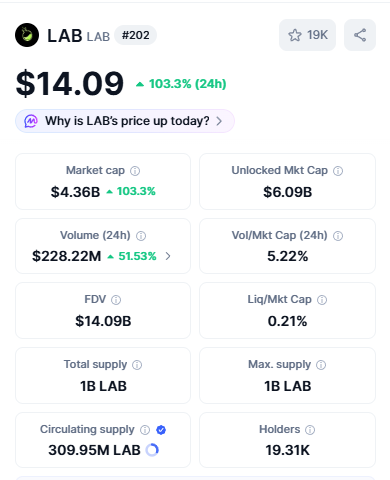Add LAB to watchlist via star button
This screenshot has height=480, width=390.
[307, 35]
